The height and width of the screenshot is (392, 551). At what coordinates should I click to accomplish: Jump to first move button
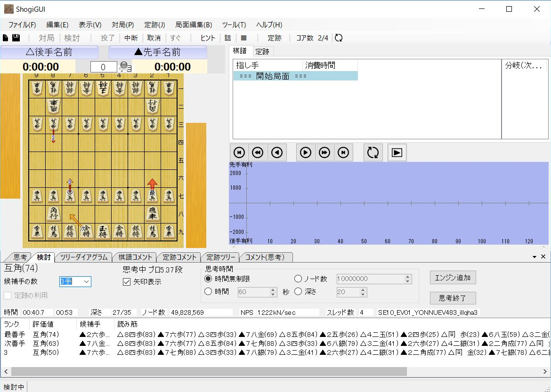pos(239,153)
